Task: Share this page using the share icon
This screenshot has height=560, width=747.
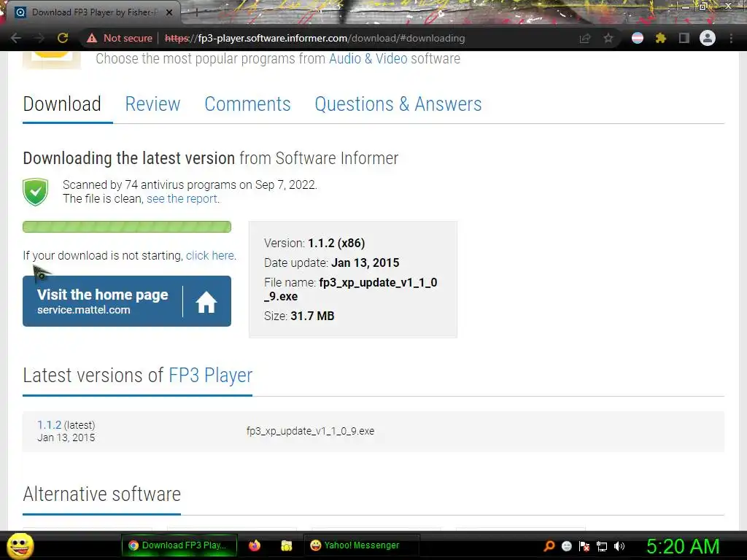Action: 584,38
